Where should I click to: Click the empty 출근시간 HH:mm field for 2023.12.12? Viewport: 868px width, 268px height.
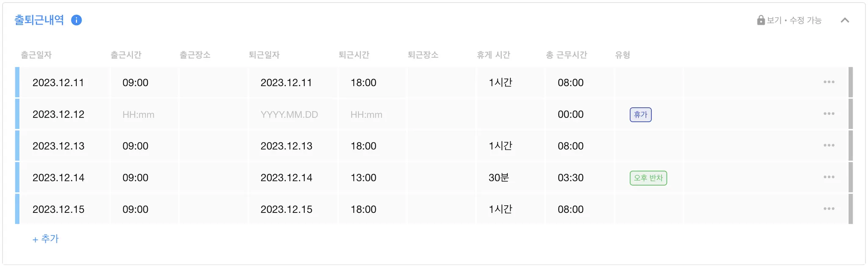(x=145, y=114)
